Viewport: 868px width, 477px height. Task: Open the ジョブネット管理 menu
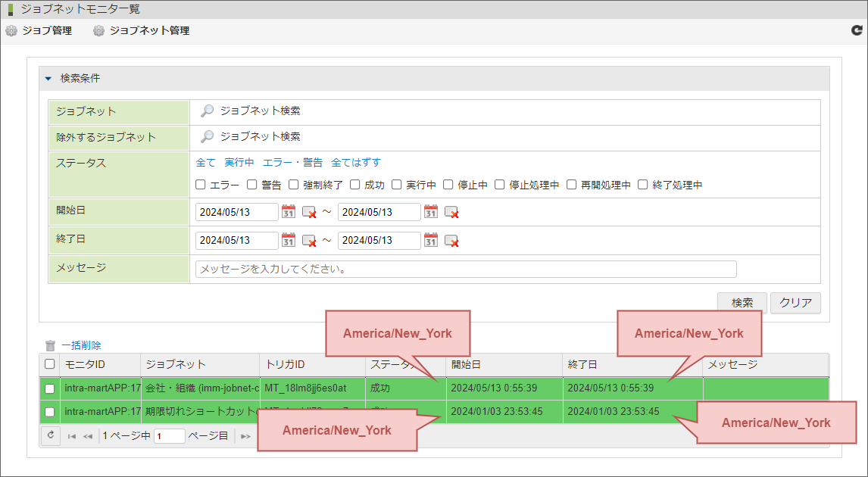pos(141,31)
